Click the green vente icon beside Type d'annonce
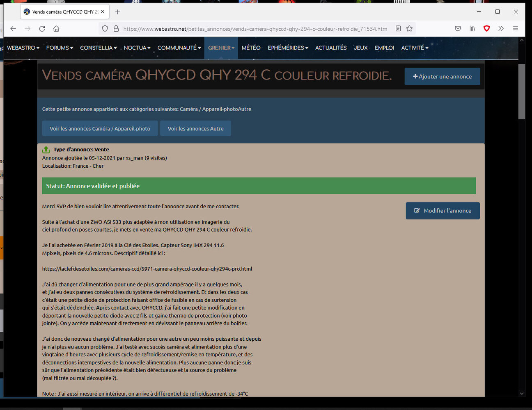Viewport: 532px width, 410px height. [x=46, y=149]
